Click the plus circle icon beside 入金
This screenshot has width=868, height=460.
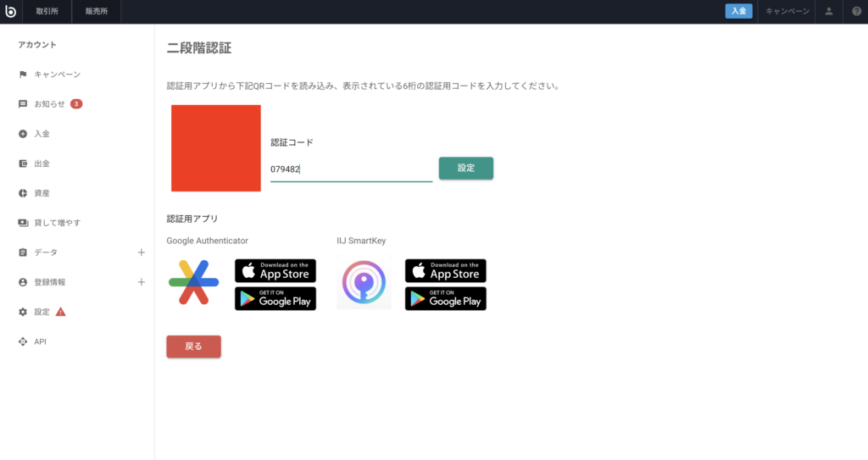pyautogui.click(x=23, y=134)
